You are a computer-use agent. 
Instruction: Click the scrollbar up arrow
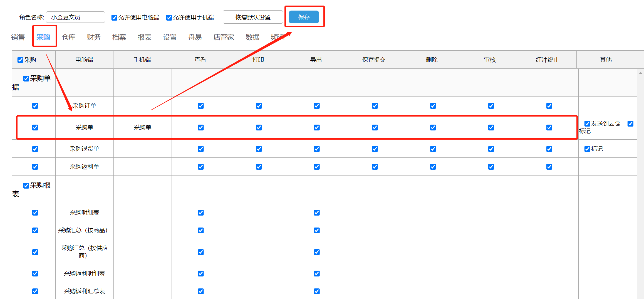point(641,73)
